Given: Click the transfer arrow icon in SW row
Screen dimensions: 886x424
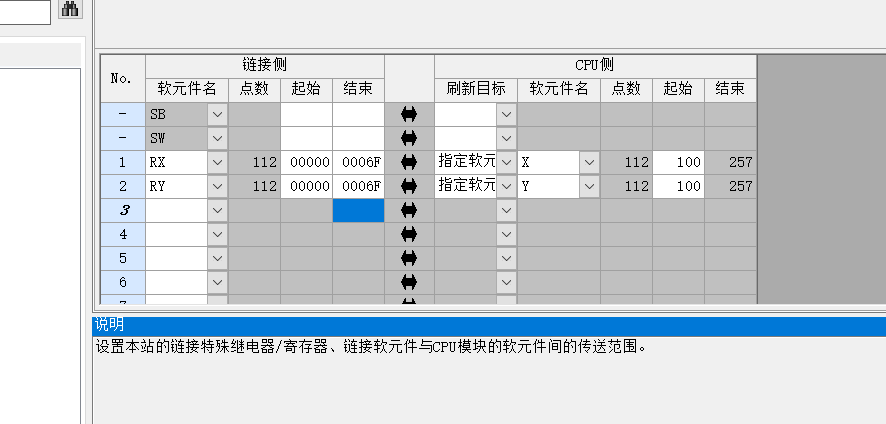Looking at the screenshot, I should 408,138.
